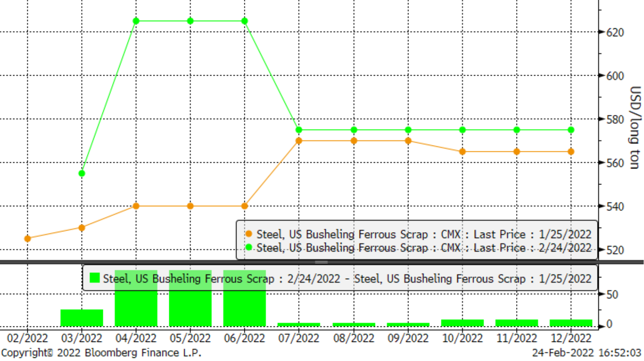644x361 pixels.
Task: Click the green square swatch in spread legend
Action: pos(95,278)
